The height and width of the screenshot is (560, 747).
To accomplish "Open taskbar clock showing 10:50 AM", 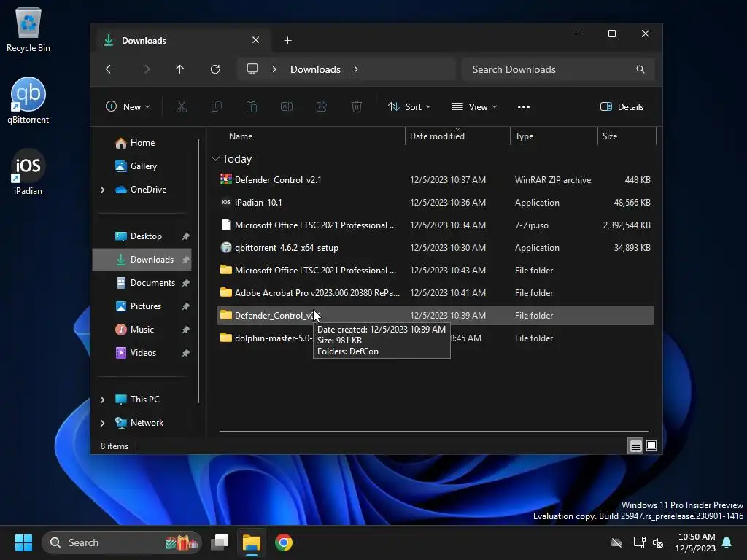I will coord(695,542).
